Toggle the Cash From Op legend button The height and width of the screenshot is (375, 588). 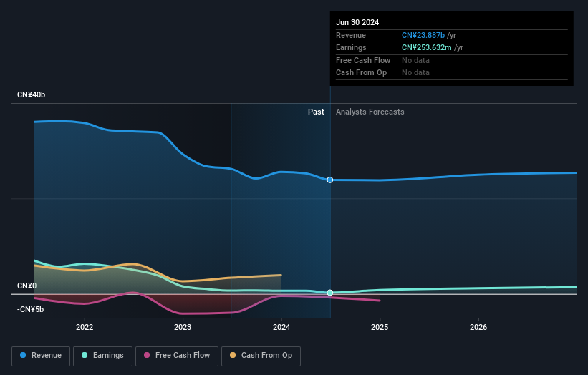pos(261,356)
